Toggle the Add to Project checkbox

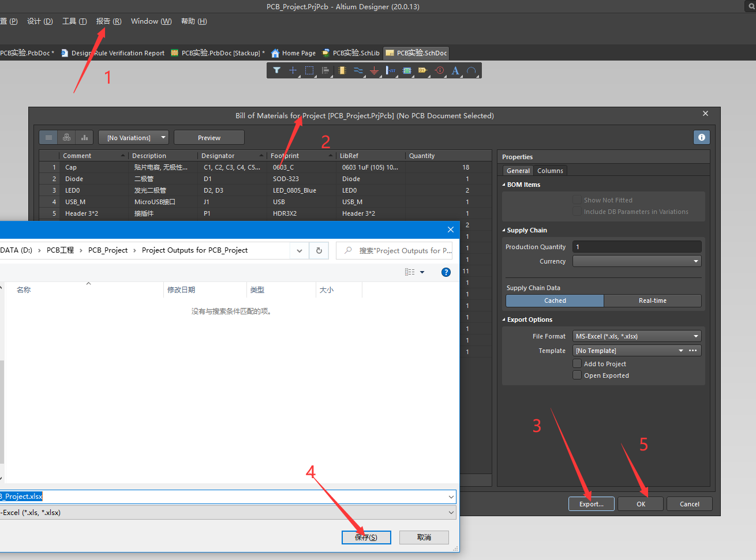click(x=577, y=363)
